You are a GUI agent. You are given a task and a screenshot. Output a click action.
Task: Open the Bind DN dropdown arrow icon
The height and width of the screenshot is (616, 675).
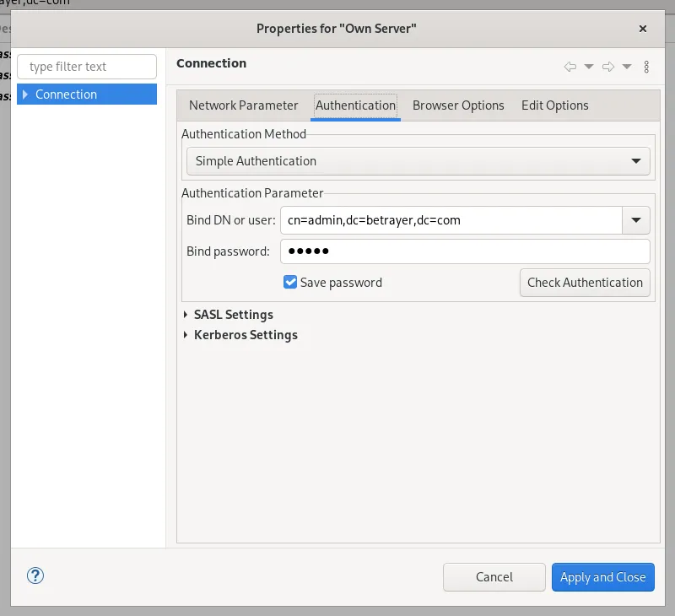pyautogui.click(x=636, y=220)
